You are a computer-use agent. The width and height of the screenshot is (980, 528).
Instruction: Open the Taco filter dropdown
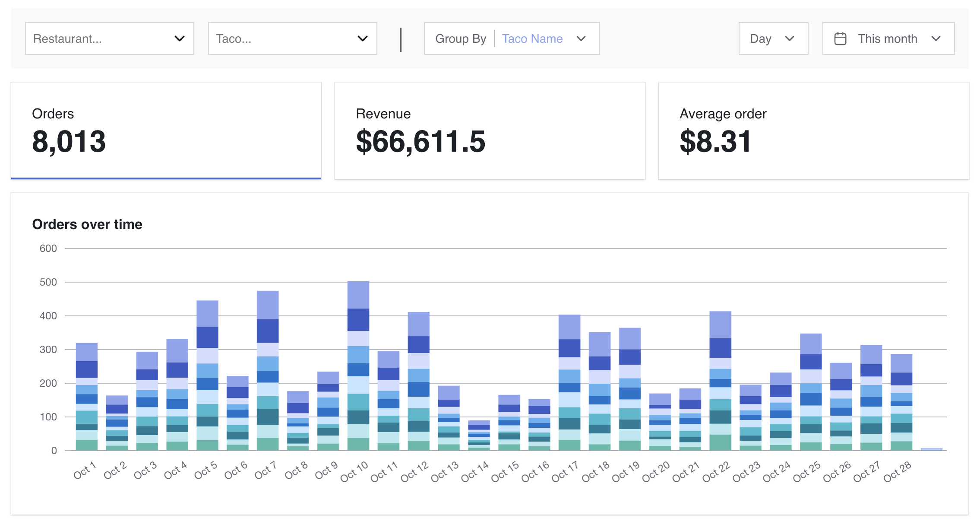point(292,38)
